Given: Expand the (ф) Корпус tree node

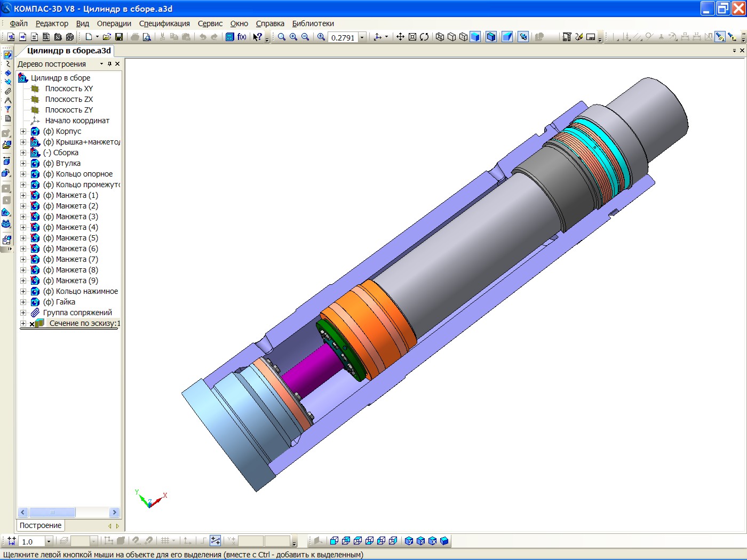Looking at the screenshot, I should pyautogui.click(x=23, y=131).
